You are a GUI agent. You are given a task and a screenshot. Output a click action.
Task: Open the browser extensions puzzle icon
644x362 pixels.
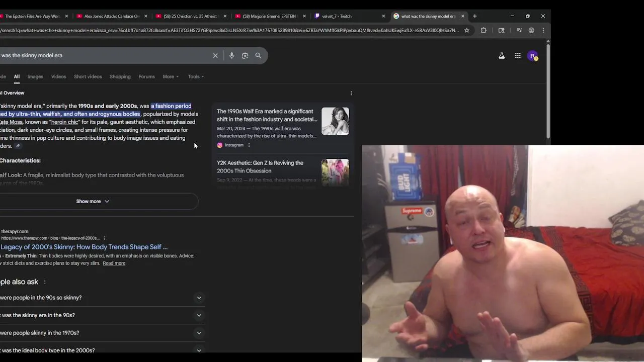tap(484, 30)
